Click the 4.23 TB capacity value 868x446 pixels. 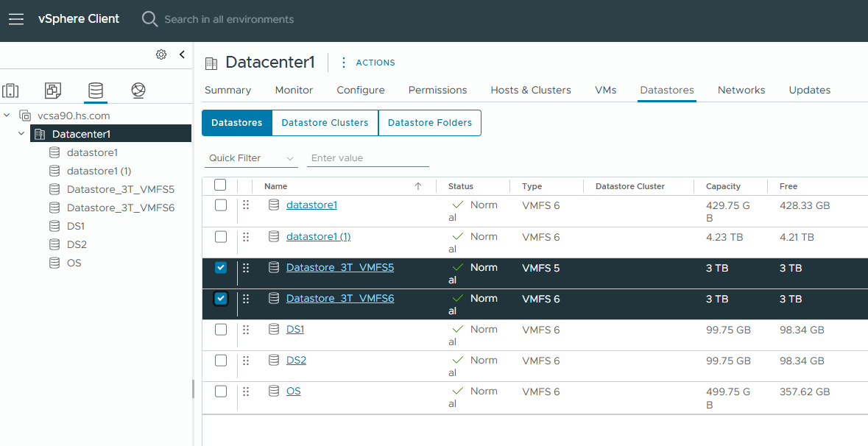pos(724,237)
